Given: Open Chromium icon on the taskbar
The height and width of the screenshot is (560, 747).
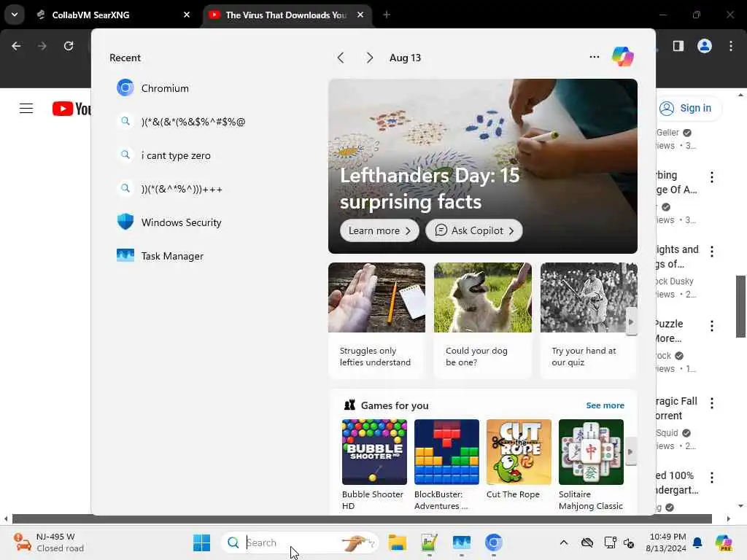Looking at the screenshot, I should tap(494, 542).
